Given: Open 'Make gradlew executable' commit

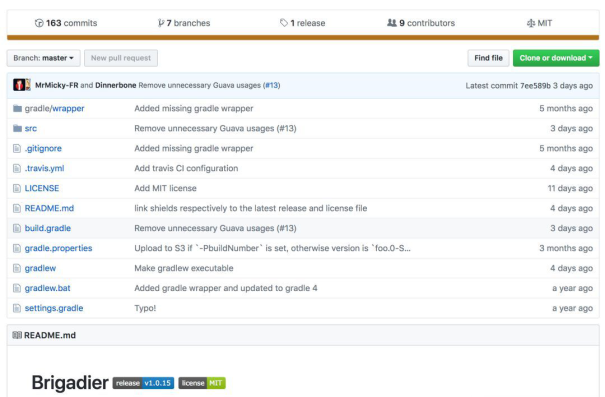Looking at the screenshot, I should [x=184, y=268].
